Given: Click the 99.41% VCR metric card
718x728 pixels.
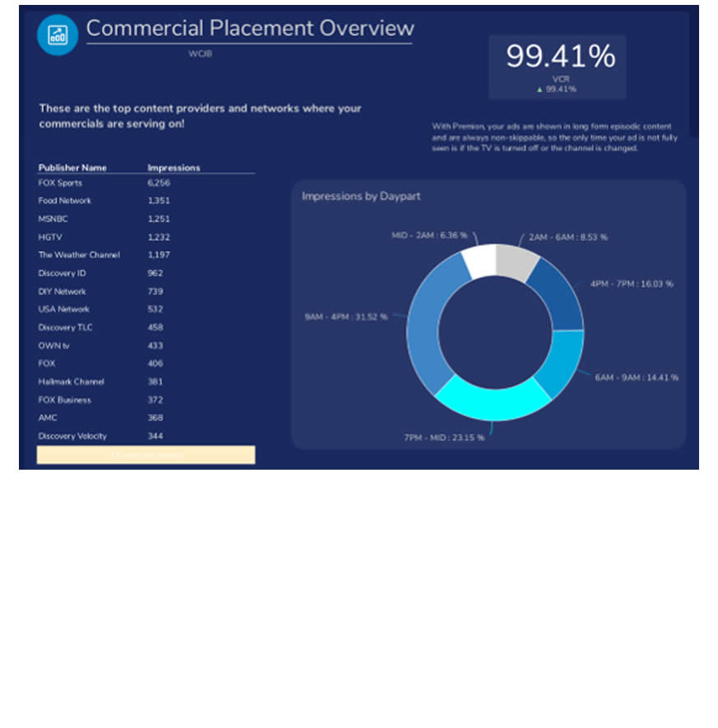Looking at the screenshot, I should [557, 66].
